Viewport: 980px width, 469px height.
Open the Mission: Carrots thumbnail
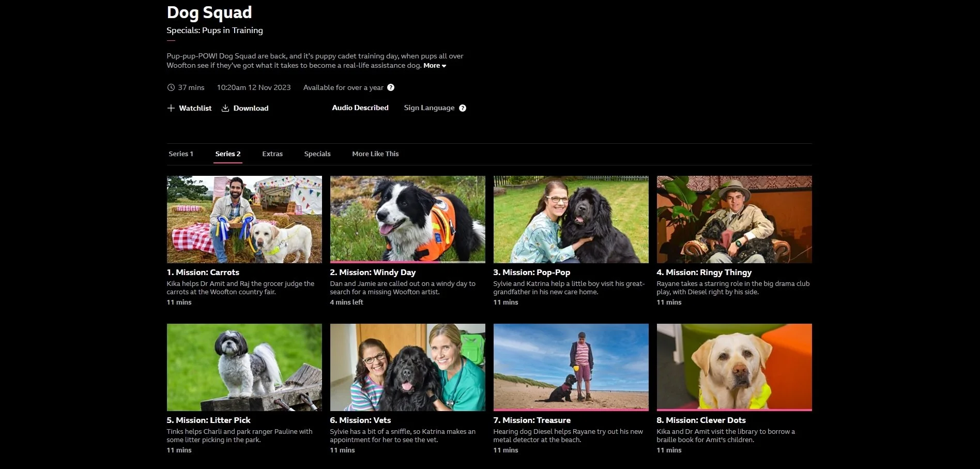click(x=244, y=219)
